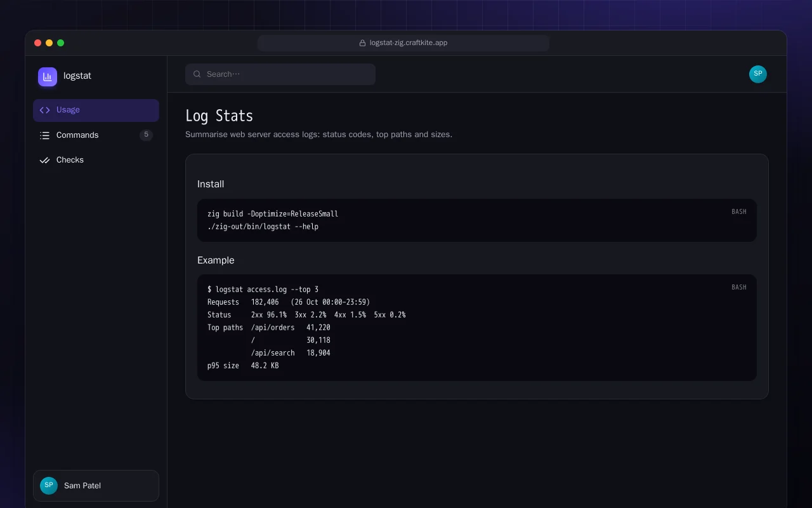Click the BASH label on Install block

(x=739, y=211)
